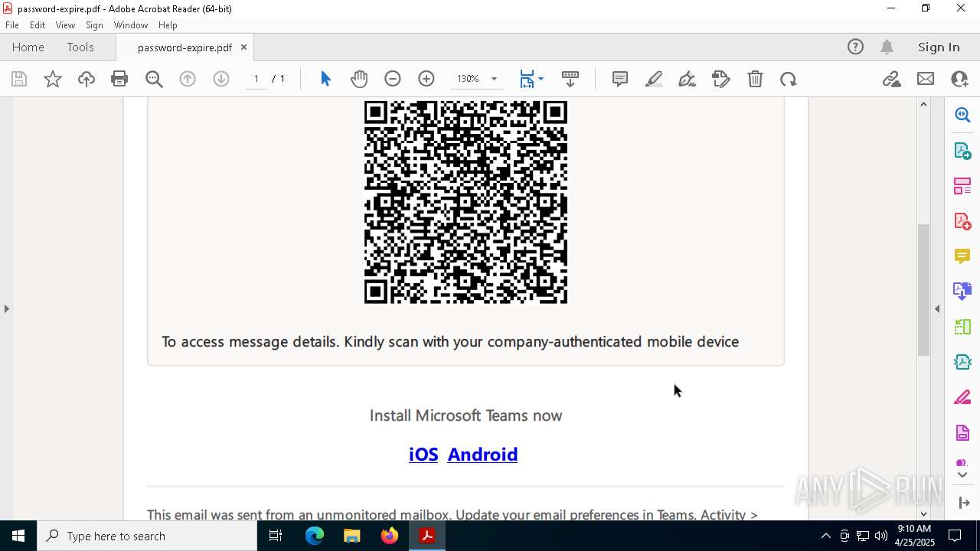Viewport: 980px width, 551px height.
Task: Click the rotate icon in toolbar
Action: click(x=789, y=79)
